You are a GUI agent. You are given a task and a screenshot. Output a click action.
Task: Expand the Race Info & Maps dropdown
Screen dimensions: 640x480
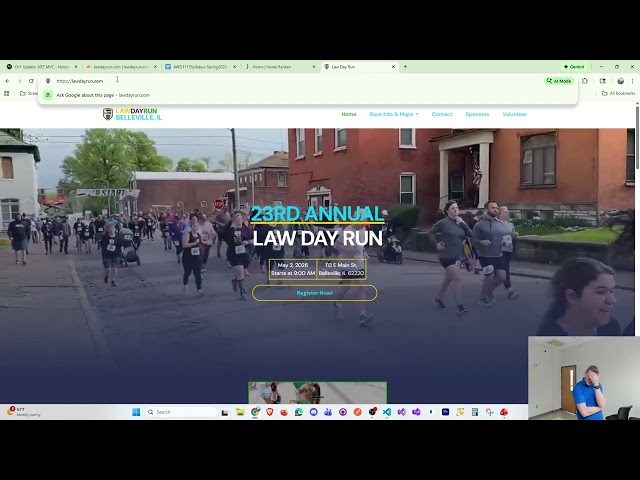(x=394, y=114)
